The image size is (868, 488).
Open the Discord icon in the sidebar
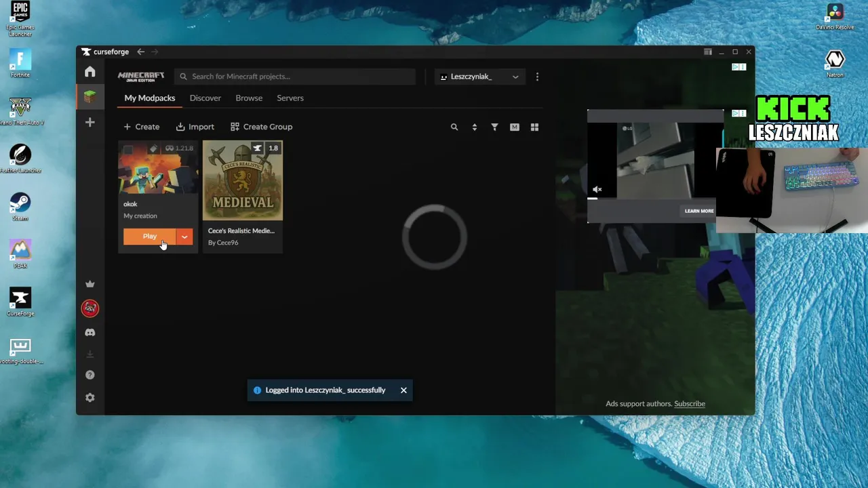[90, 333]
